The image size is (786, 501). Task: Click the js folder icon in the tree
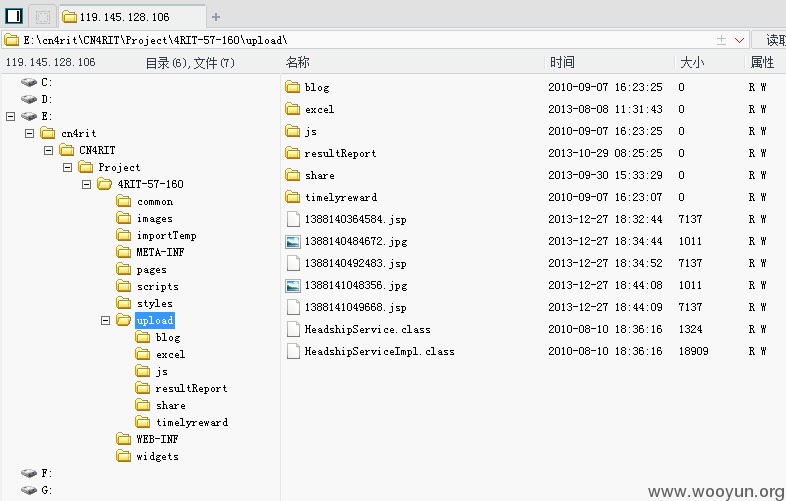pyautogui.click(x=143, y=371)
